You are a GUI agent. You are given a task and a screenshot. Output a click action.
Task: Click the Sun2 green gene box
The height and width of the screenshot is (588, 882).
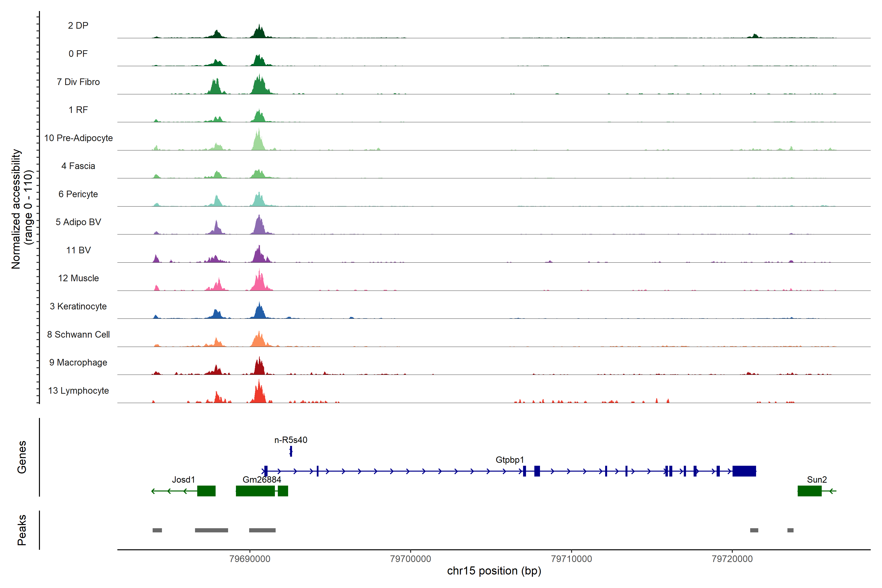pos(809,491)
